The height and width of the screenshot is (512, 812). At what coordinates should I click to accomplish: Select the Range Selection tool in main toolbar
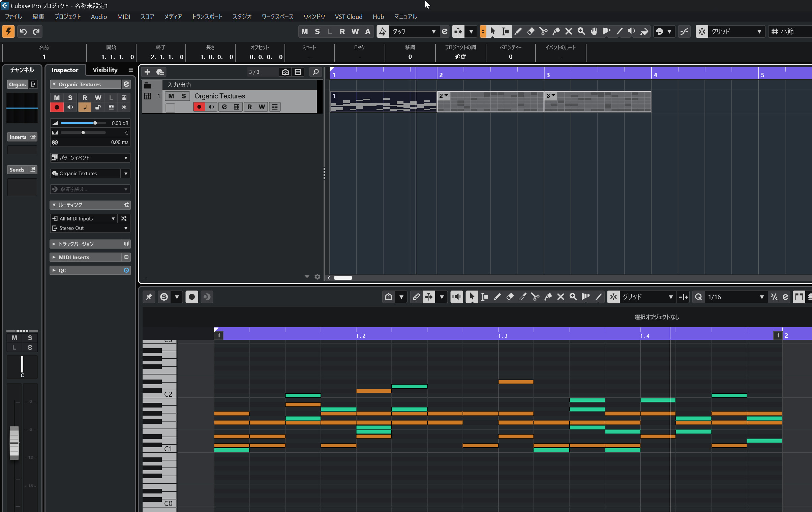pos(505,31)
